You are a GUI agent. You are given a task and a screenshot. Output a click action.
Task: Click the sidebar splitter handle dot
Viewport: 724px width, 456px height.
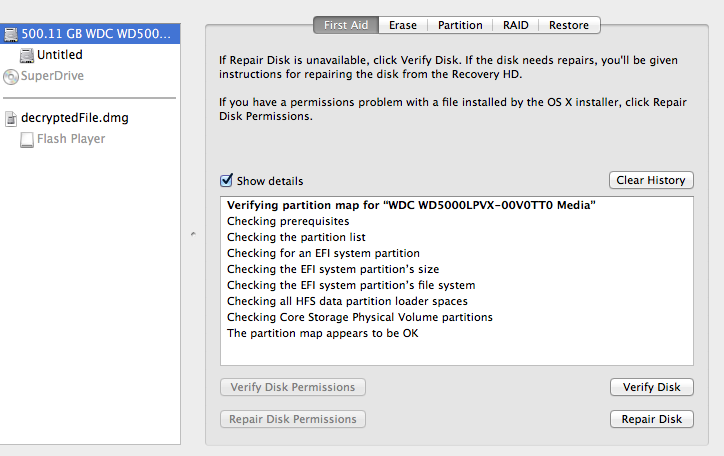tap(193, 234)
